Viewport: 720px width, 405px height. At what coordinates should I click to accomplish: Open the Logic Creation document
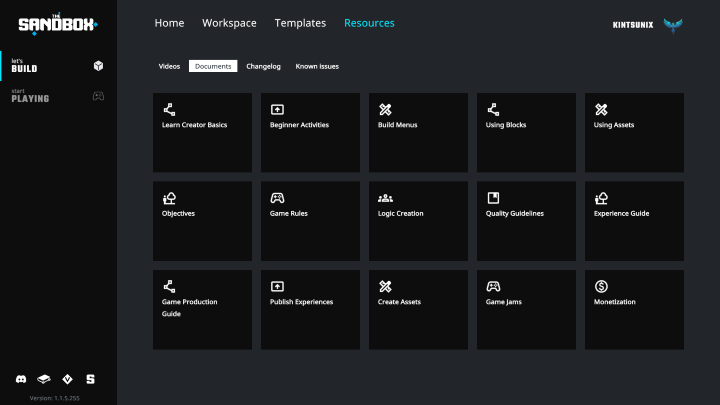[418, 221]
